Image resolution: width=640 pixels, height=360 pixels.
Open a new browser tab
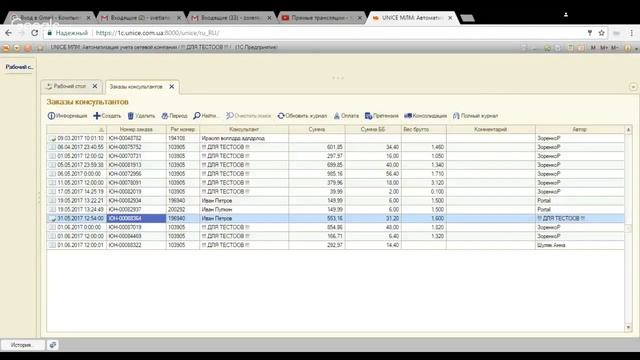coord(467,18)
